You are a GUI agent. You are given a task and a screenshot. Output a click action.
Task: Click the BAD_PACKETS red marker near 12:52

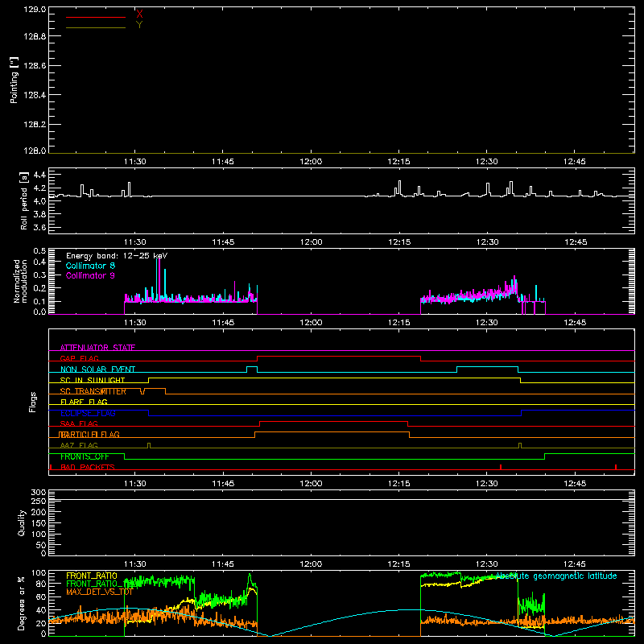tap(616, 467)
